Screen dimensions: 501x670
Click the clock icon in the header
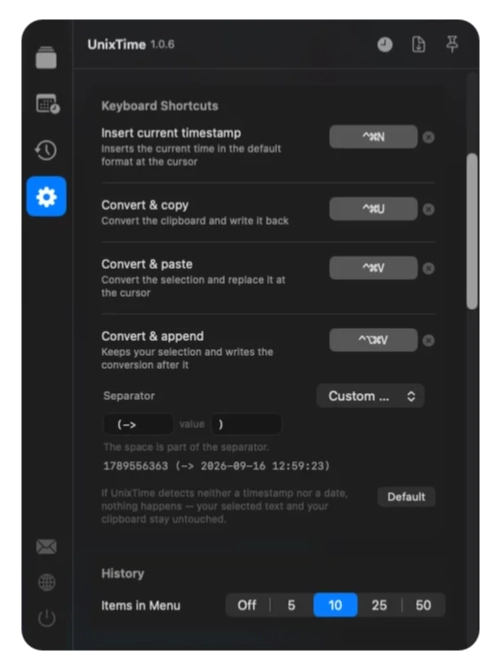[385, 44]
